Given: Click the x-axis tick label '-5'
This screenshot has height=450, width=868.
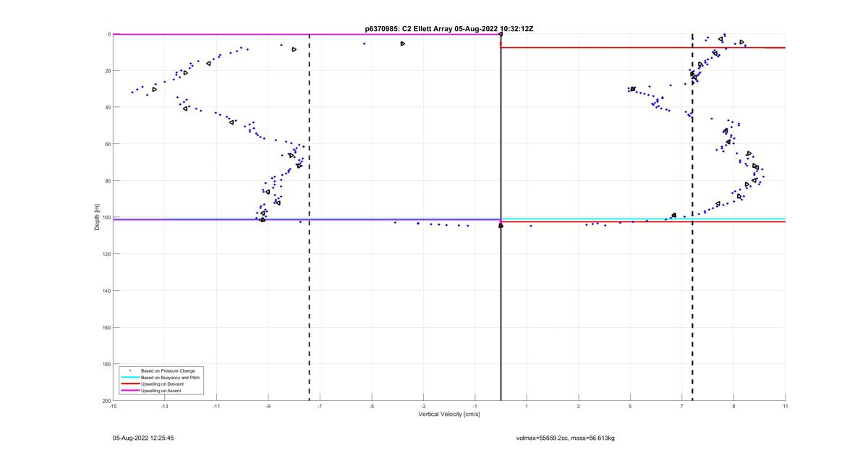Looking at the screenshot, I should coord(372,407).
